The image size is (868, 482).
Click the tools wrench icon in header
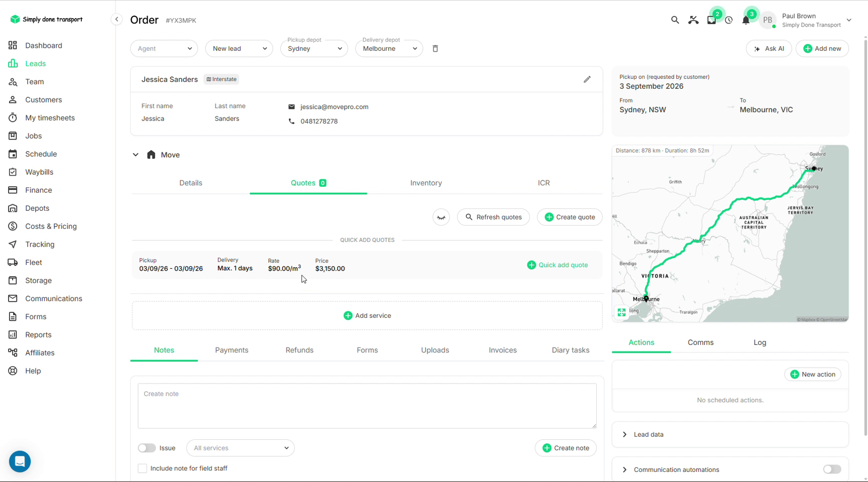point(693,20)
